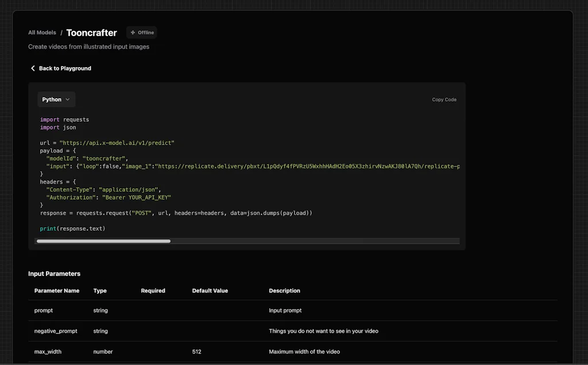Screen dimensions: 588x365
Task: Open the All Models breadcrumb link
Action: [x=42, y=32]
